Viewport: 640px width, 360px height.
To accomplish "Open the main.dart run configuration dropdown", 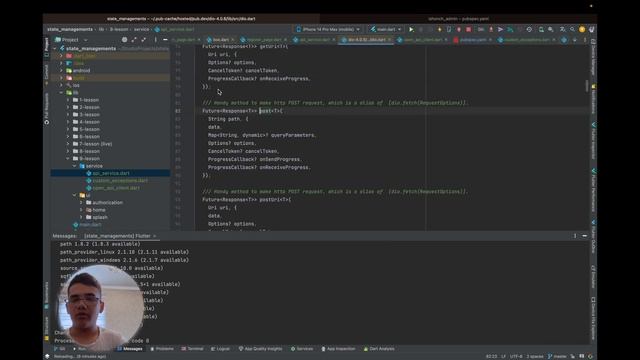I will 386,29.
